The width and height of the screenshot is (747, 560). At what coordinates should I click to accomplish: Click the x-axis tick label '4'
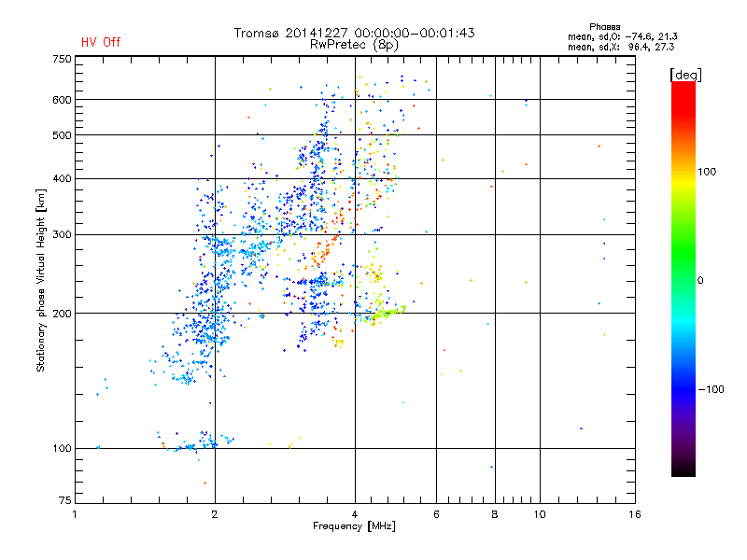(355, 514)
